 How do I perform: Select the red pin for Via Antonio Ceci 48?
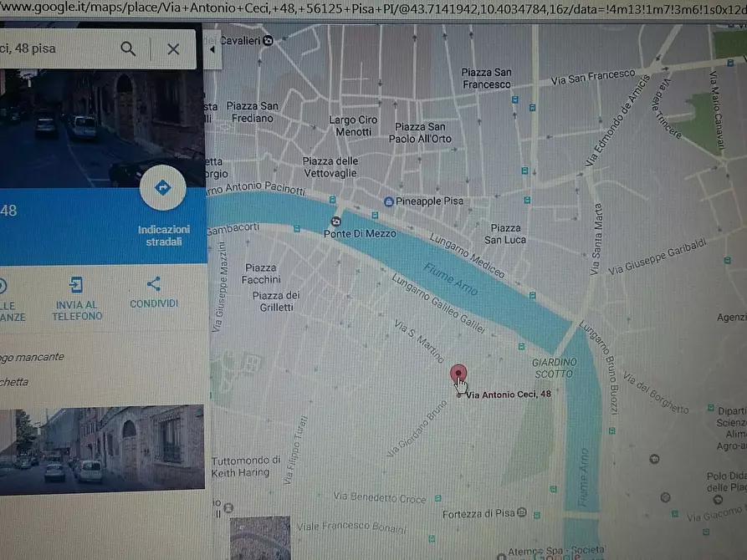click(x=457, y=374)
